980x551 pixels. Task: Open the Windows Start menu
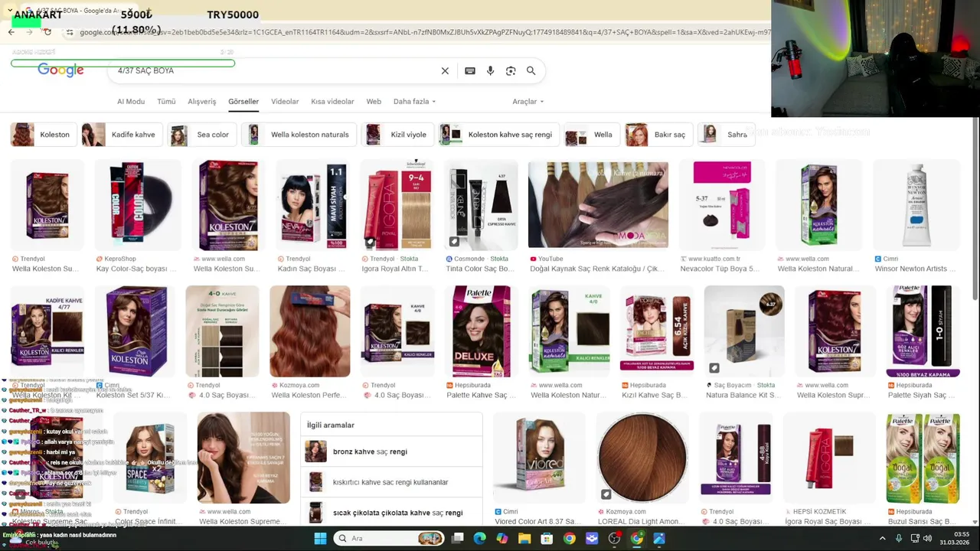tap(320, 538)
